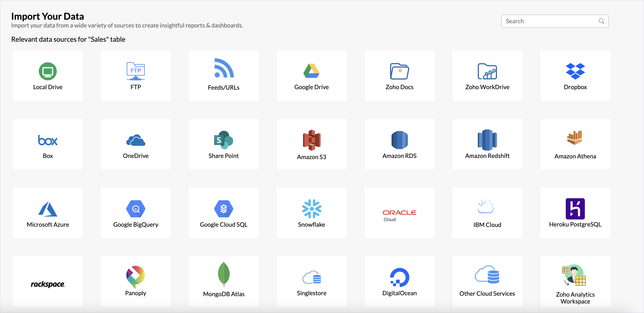Open the Feeds/URLs import option

tap(224, 75)
